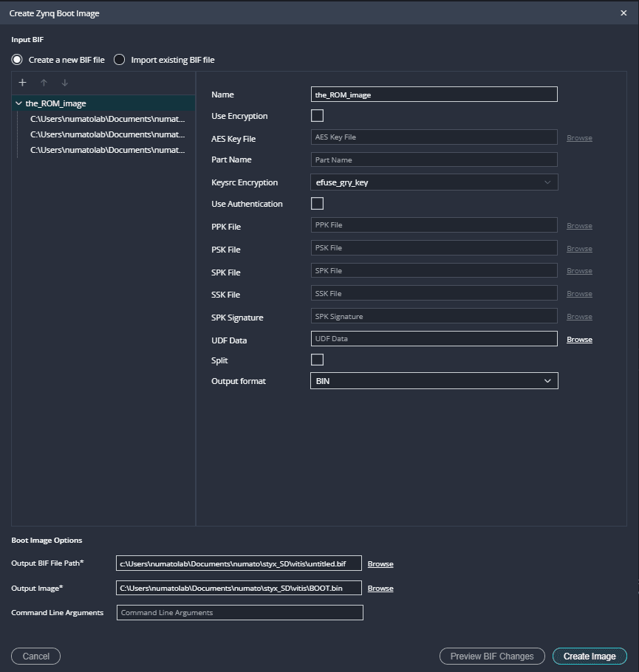Click the move up arrow icon

tap(44, 83)
